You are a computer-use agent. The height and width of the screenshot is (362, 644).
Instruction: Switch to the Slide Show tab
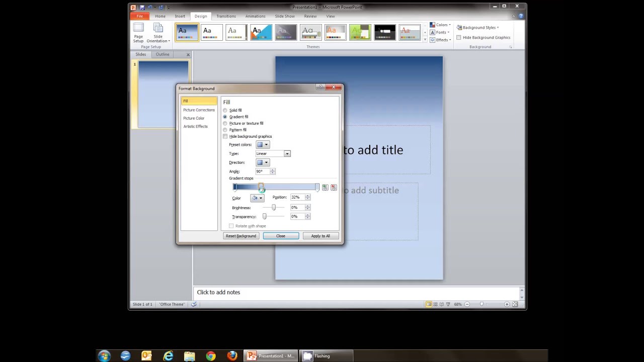[x=285, y=16]
